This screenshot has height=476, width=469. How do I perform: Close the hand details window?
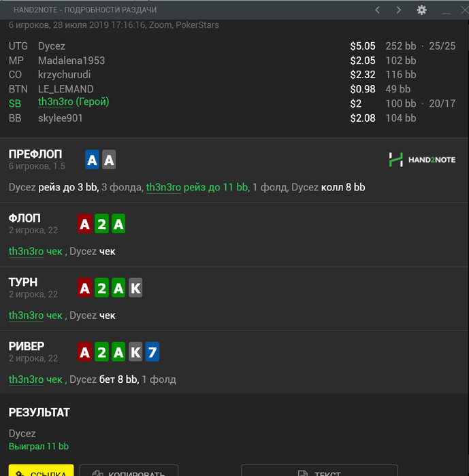tap(464, 10)
